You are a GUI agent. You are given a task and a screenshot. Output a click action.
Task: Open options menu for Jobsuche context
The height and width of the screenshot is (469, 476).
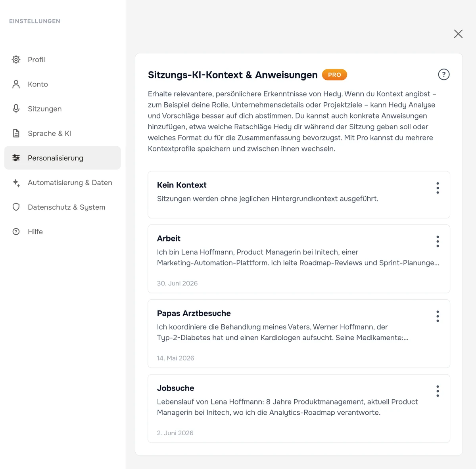point(438,391)
